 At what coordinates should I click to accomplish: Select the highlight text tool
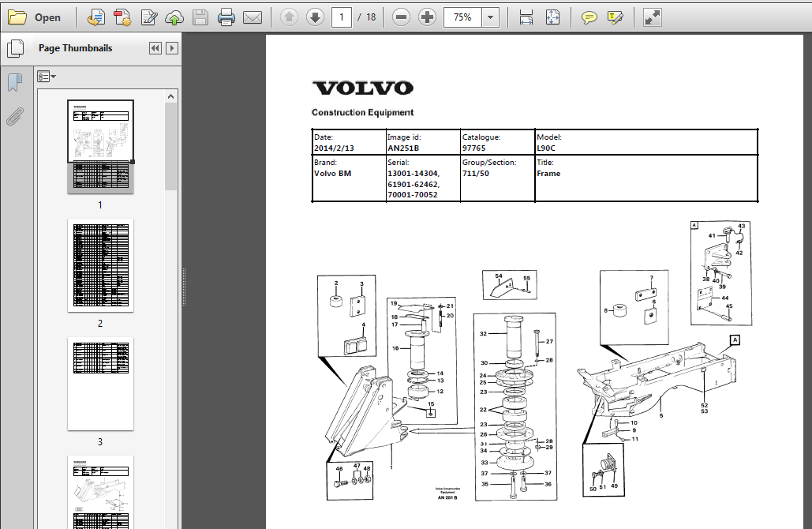pos(616,17)
